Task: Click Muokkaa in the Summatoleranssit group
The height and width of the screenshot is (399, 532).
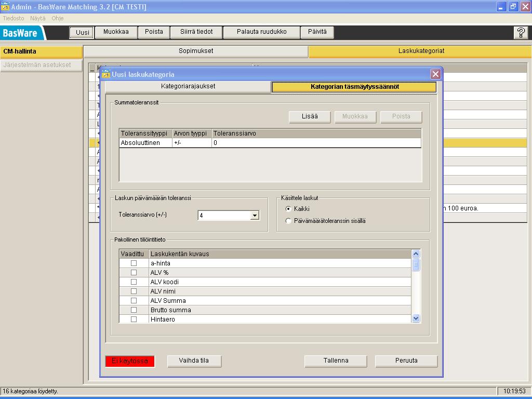Action: [x=355, y=117]
